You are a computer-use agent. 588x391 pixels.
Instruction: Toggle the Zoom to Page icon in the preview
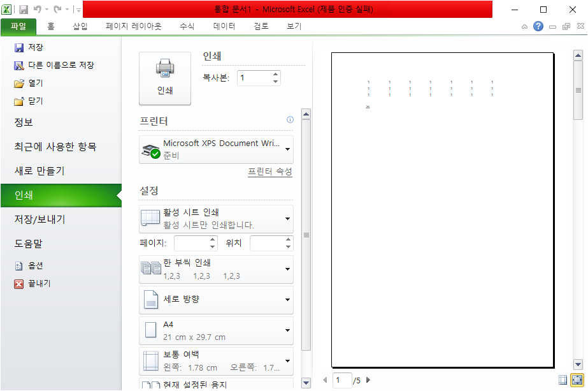[577, 380]
